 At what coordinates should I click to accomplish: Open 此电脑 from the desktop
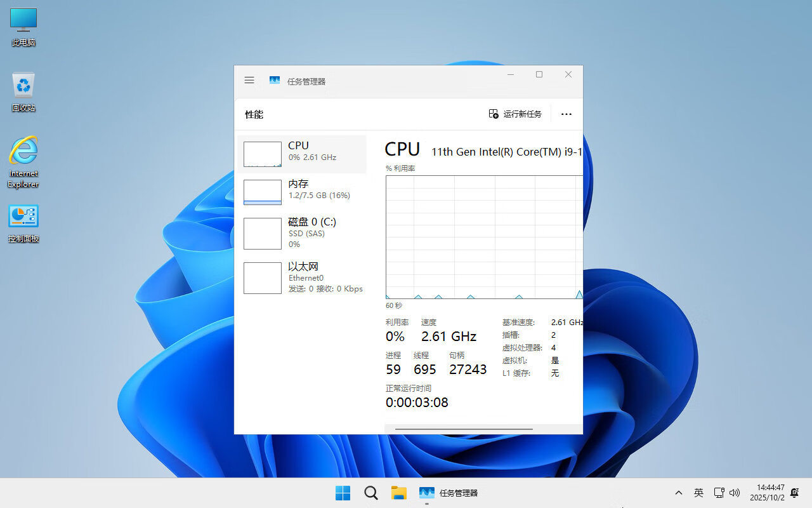pos(23,25)
